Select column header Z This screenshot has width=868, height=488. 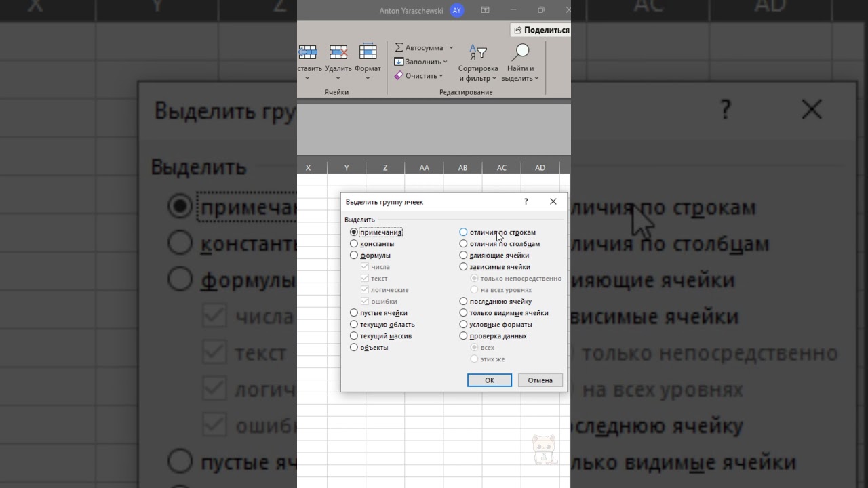click(x=385, y=168)
